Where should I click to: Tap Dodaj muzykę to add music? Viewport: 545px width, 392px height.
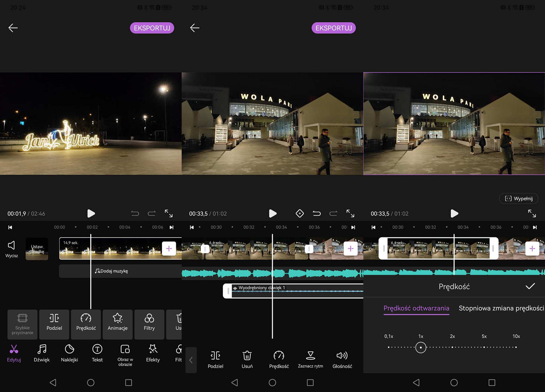[111, 271]
